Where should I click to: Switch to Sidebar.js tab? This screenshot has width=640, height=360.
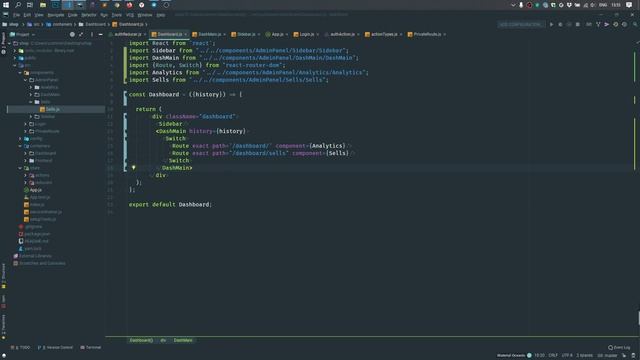click(246, 34)
